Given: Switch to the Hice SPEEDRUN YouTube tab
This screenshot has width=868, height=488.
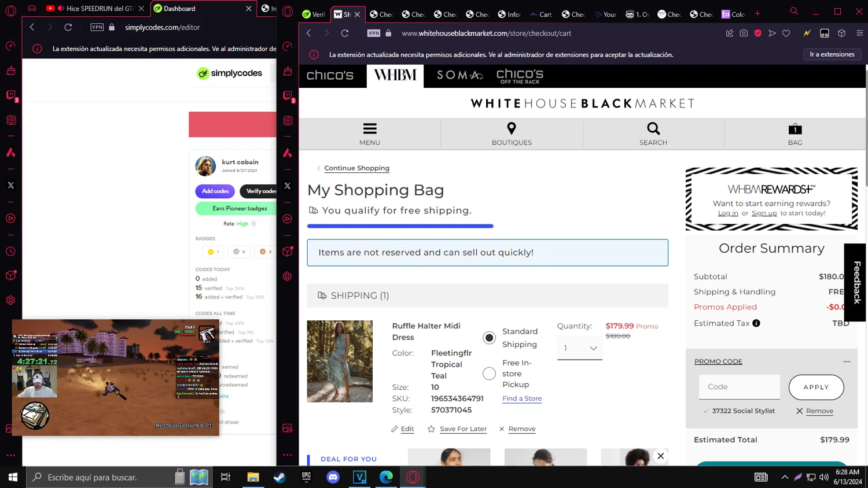Looking at the screenshot, I should point(95,9).
